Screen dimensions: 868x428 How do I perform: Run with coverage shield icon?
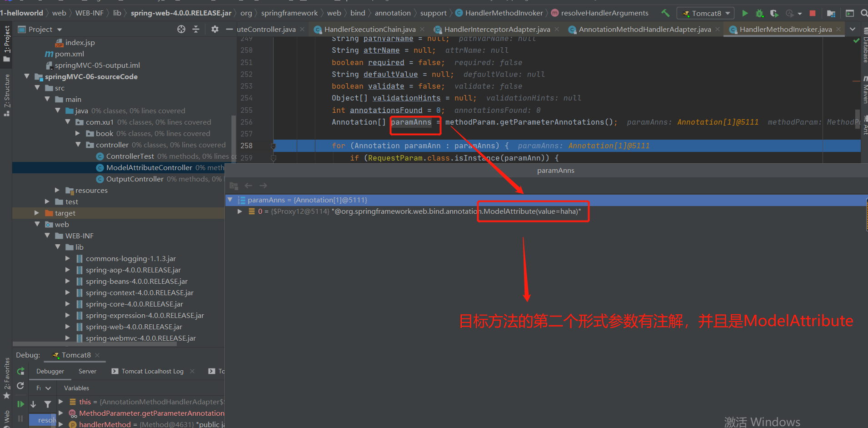click(x=774, y=13)
